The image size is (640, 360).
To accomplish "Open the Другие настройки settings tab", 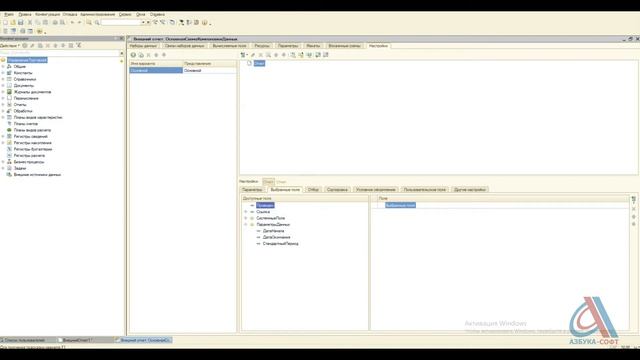I will pos(470,189).
